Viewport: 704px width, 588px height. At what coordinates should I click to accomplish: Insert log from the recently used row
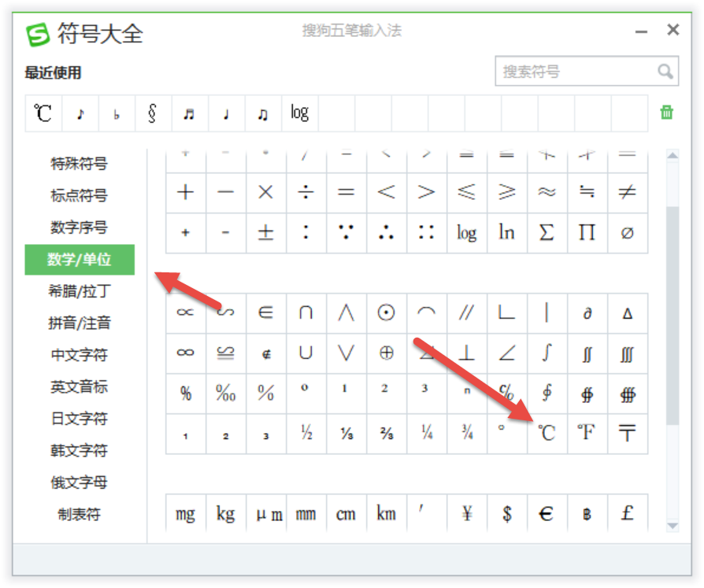coord(300,113)
